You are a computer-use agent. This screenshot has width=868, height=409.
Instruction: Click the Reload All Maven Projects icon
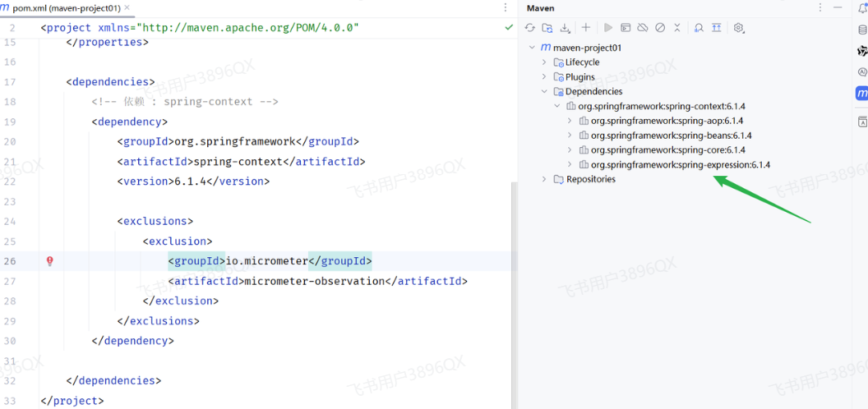[x=530, y=28]
